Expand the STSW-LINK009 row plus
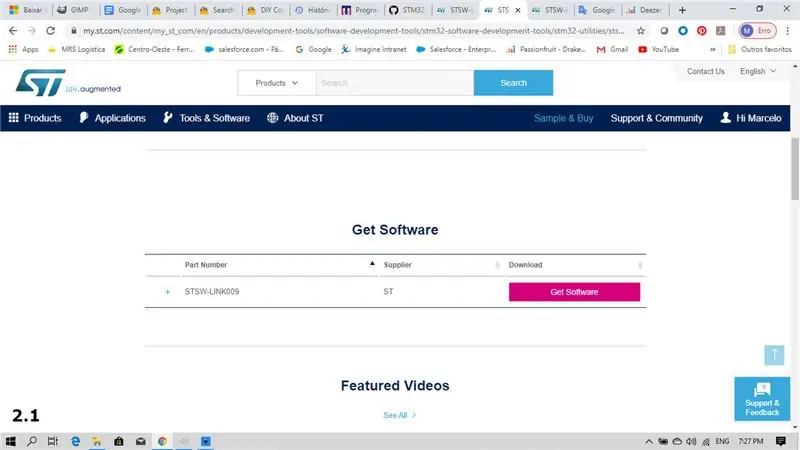 167,292
